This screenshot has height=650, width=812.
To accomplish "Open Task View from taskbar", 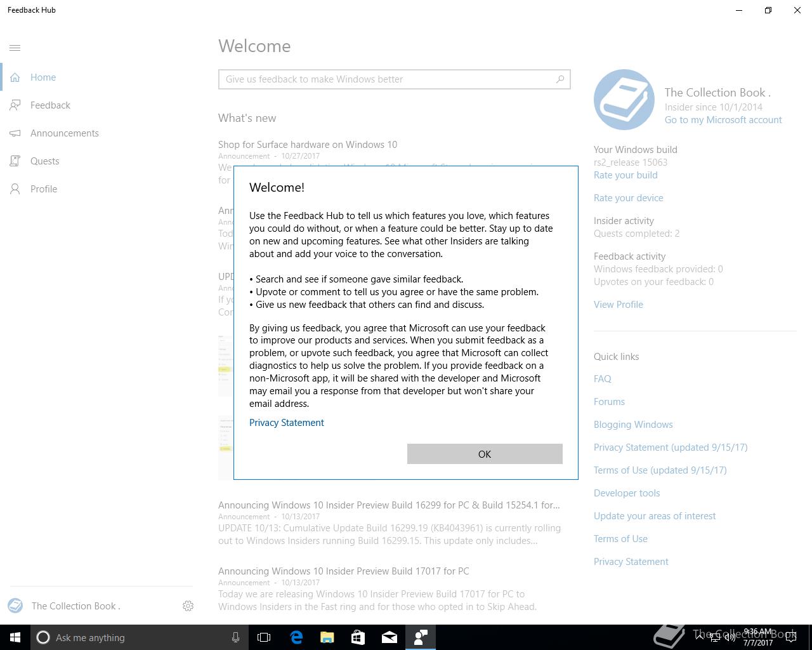I will click(x=264, y=637).
